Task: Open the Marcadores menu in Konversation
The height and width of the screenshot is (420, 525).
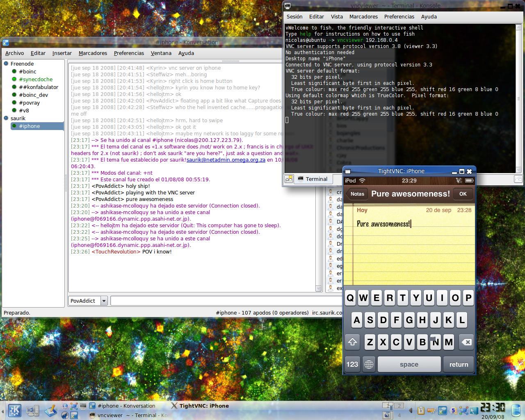Action: [93, 53]
